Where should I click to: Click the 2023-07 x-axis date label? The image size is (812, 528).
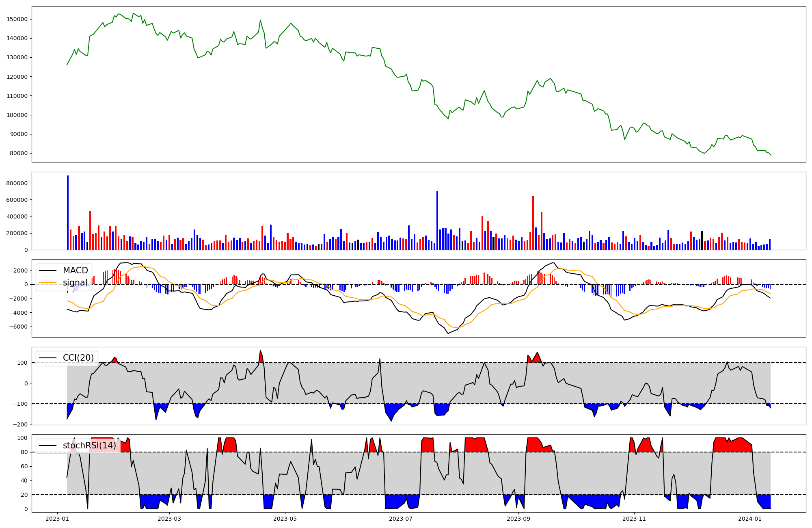tap(401, 519)
